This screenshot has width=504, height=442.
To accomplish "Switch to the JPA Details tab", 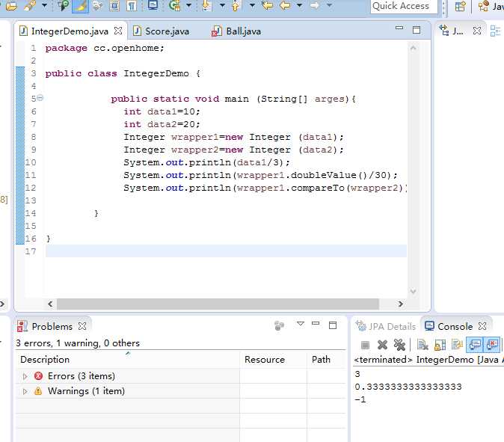I will pyautogui.click(x=386, y=326).
